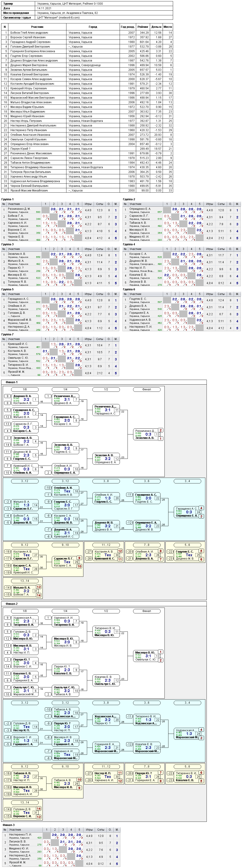Click the 13...14 label in Финал-1
The width and height of the screenshot is (243, 868).
click(25, 581)
